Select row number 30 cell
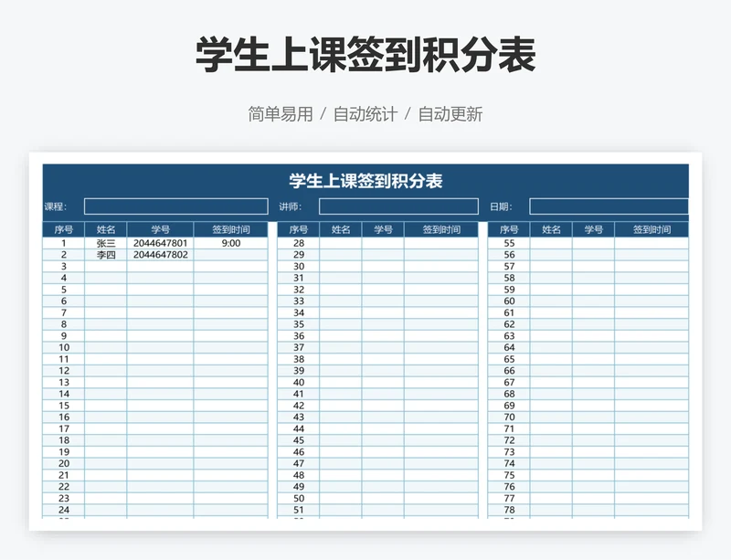The width and height of the screenshot is (731, 560). [x=299, y=266]
